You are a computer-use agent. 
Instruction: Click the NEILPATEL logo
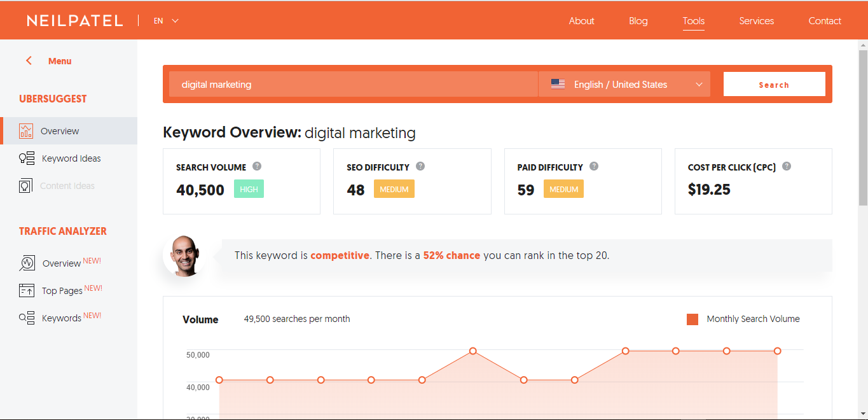tap(75, 20)
